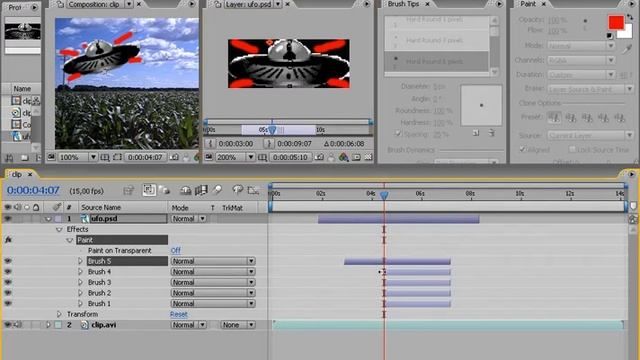Image resolution: width=640 pixels, height=360 pixels.
Task: Click the delete brush tip trash icon
Action: tap(492, 133)
